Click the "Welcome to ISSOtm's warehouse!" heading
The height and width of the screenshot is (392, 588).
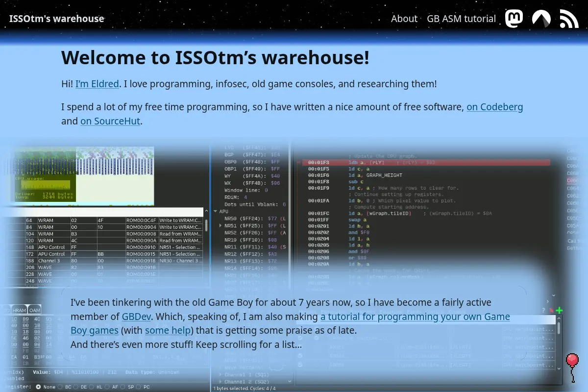point(215,57)
